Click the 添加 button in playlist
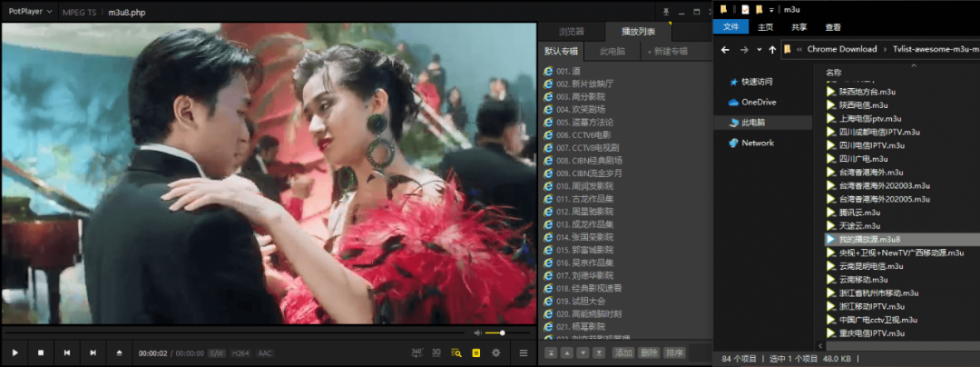This screenshot has width=980, height=367. pos(623,352)
